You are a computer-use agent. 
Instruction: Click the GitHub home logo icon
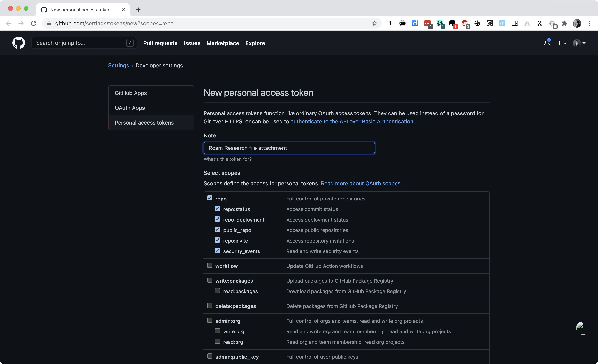point(18,43)
